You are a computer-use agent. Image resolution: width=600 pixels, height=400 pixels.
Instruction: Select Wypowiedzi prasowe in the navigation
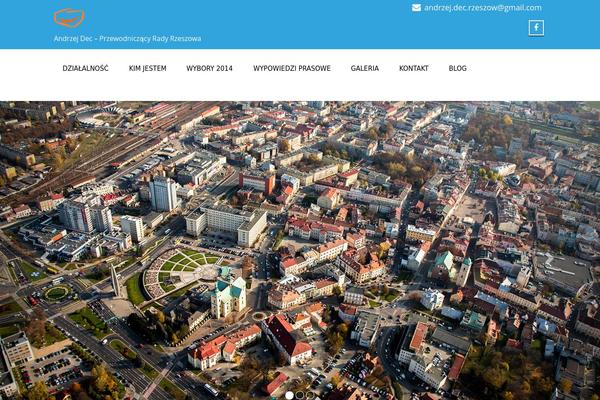tap(291, 68)
